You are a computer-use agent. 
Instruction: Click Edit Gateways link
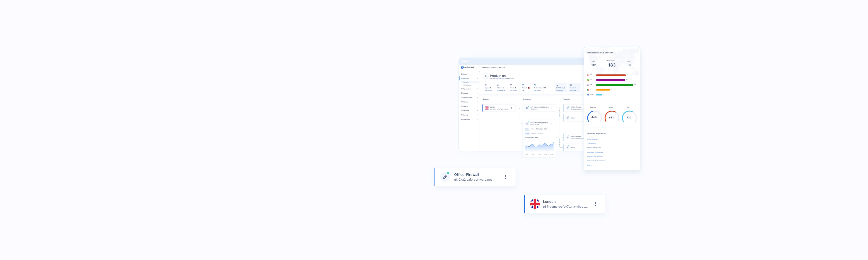click(501, 90)
